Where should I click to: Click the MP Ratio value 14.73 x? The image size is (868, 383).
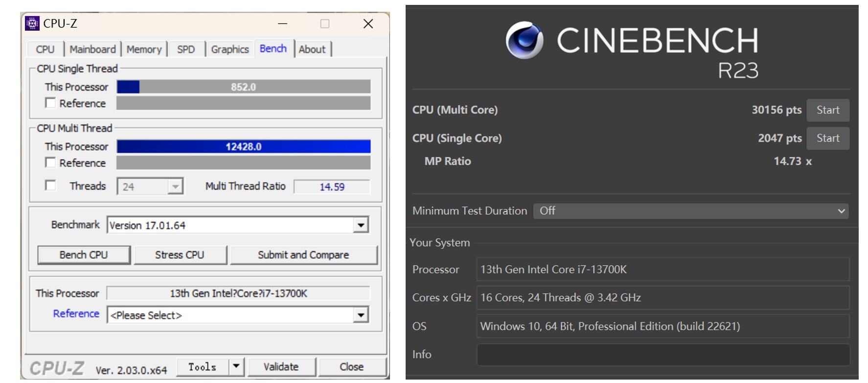point(793,161)
